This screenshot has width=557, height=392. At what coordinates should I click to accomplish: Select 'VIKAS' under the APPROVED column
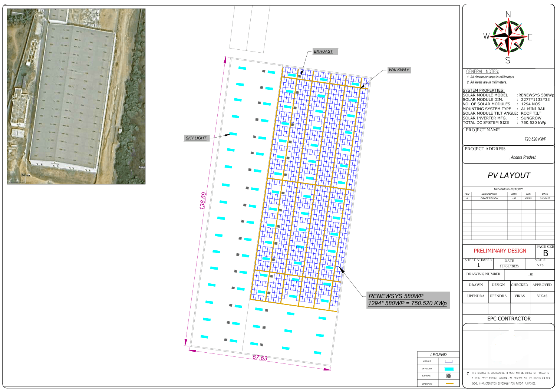[x=542, y=296]
